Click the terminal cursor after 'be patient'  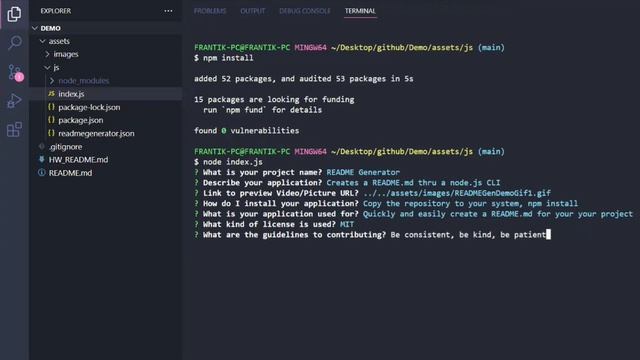(549, 234)
